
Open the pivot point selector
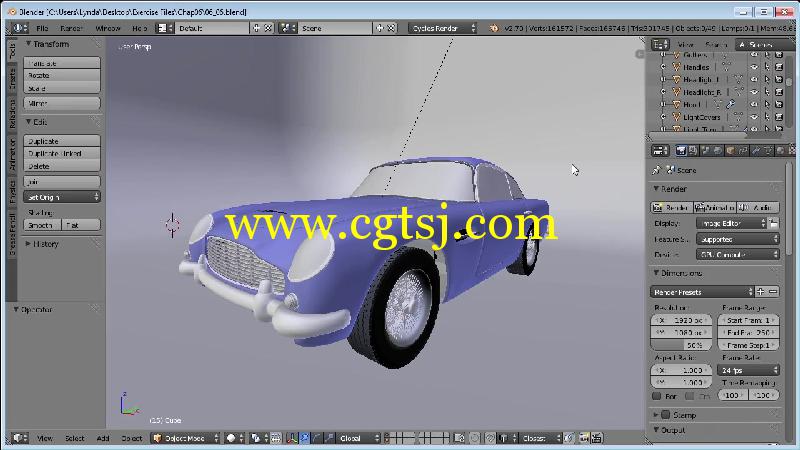point(259,438)
